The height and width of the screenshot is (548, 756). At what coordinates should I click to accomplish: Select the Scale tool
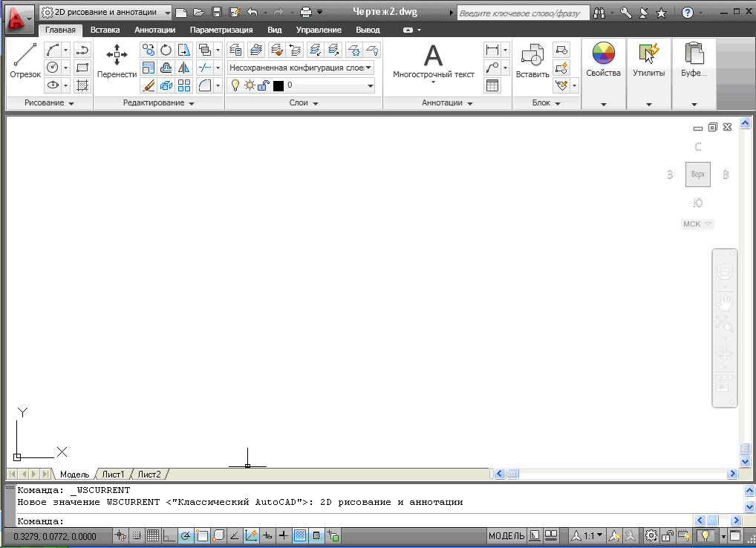click(x=149, y=68)
